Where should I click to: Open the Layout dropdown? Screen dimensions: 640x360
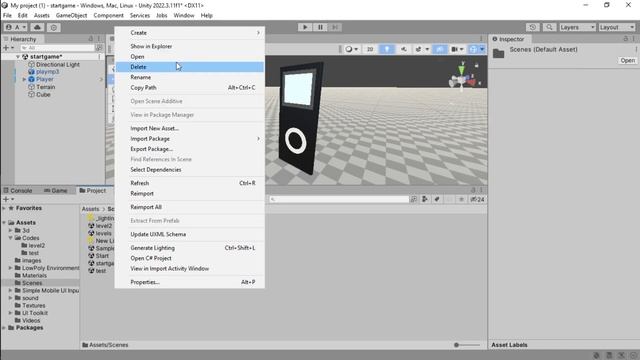(617, 27)
